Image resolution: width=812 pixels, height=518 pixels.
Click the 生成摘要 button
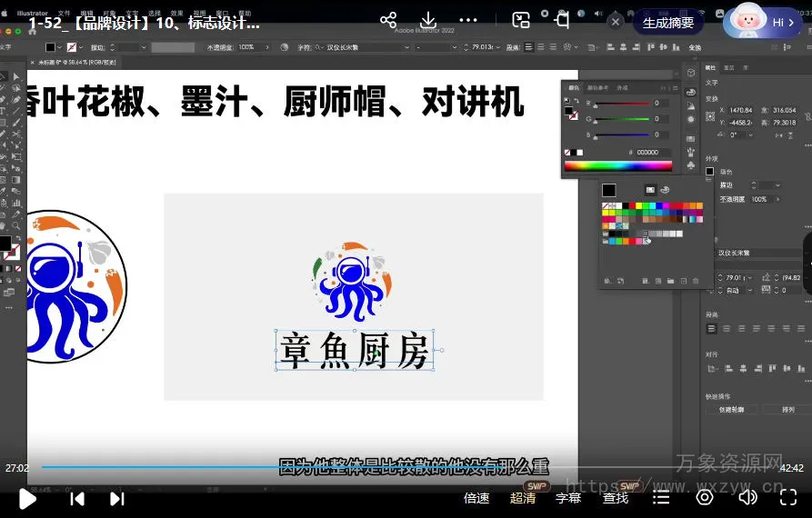(x=668, y=23)
